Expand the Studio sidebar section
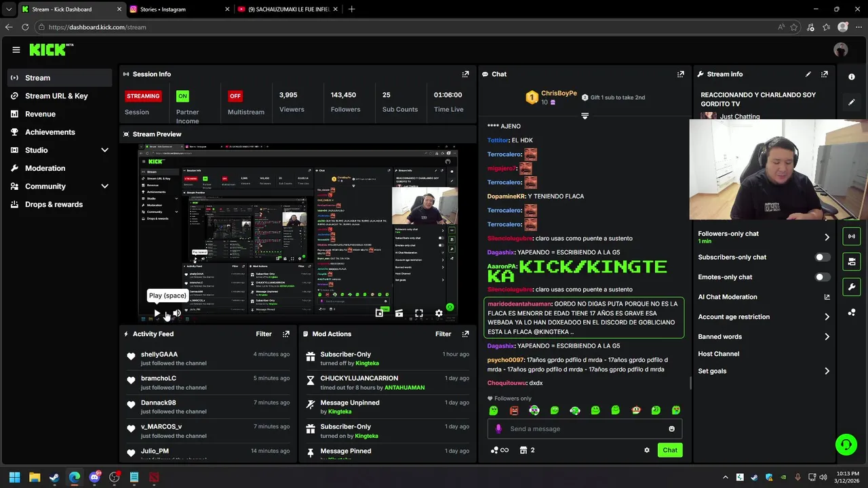Screen dimensions: 868x488 click(104, 150)
